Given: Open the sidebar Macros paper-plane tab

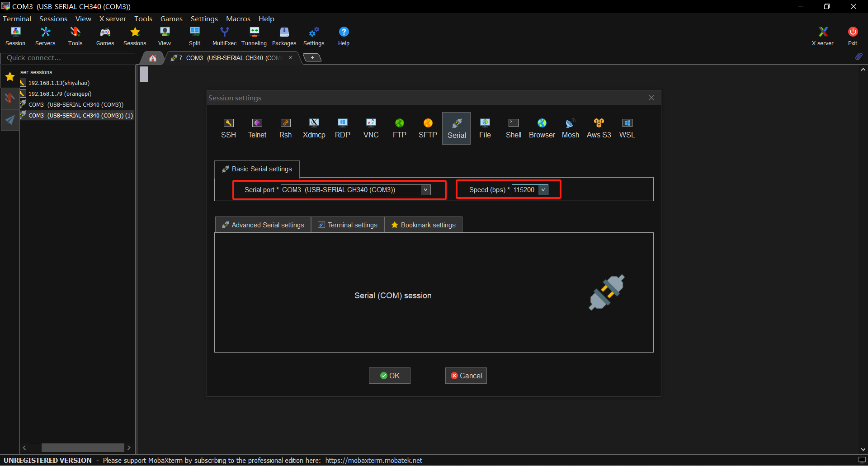Looking at the screenshot, I should click(x=9, y=120).
